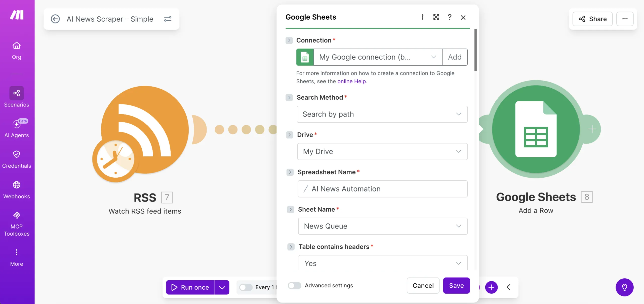Screen dimensions: 644x304
Task: Open help for the Google Sheets module
Action: [450, 17]
